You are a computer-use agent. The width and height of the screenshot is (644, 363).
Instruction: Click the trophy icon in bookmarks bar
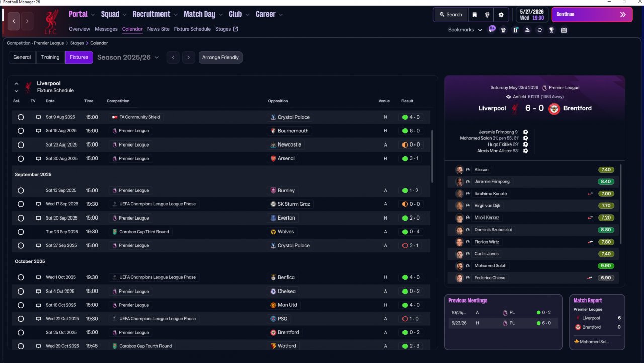coord(551,30)
